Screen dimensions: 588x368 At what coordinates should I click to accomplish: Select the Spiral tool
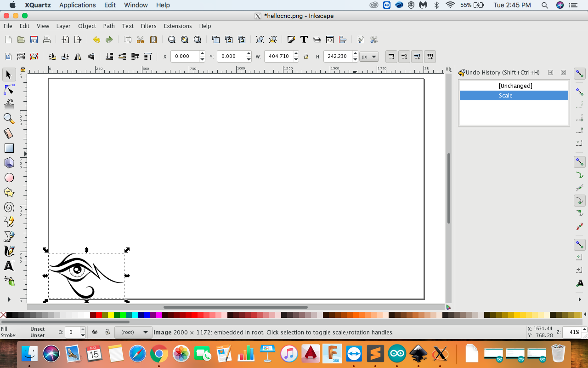coord(9,207)
